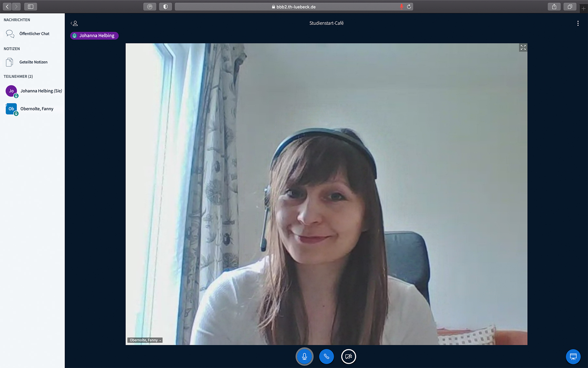Image resolution: width=588 pixels, height=368 pixels.
Task: Open the Obernolte, Fanny video dropdown
Action: tap(145, 340)
